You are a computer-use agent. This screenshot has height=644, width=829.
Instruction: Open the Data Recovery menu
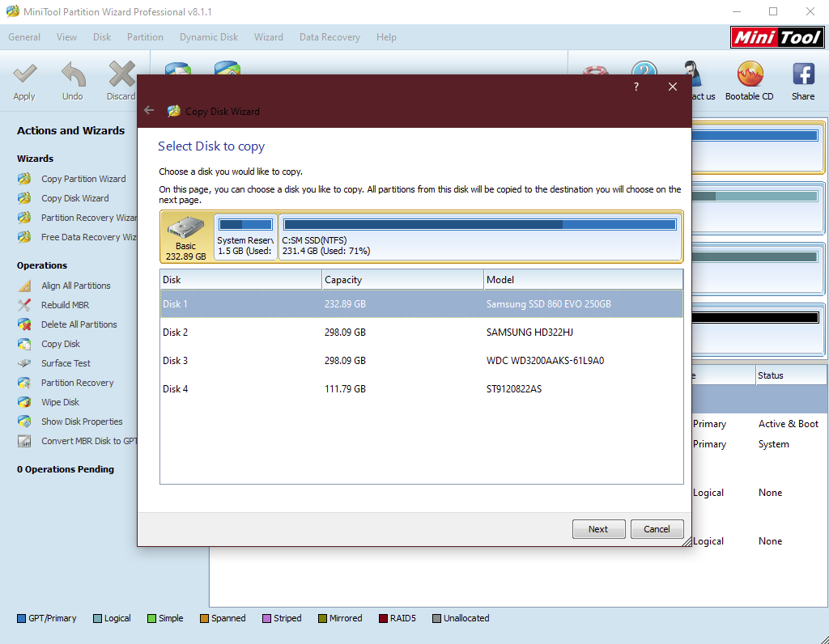pos(330,37)
